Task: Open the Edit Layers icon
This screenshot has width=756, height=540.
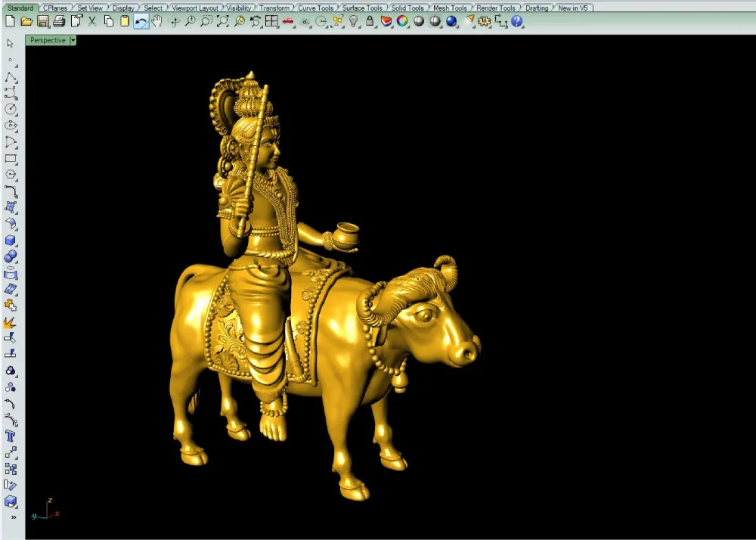Action: pos(386,21)
